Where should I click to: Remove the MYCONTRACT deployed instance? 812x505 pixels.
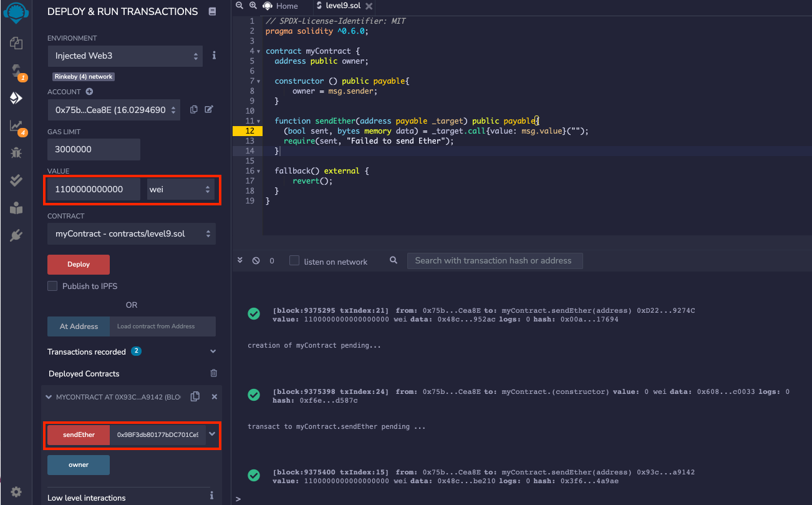pos(215,396)
